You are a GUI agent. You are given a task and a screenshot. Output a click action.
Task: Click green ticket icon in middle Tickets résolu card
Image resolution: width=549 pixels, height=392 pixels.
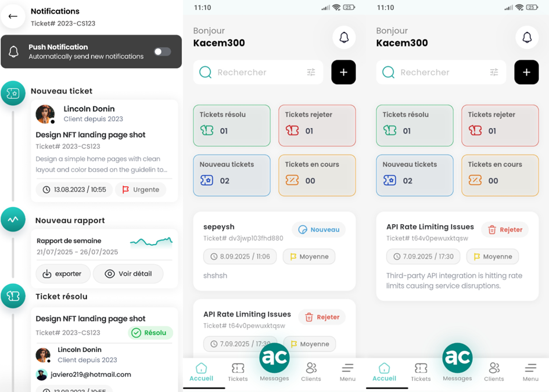point(207,131)
